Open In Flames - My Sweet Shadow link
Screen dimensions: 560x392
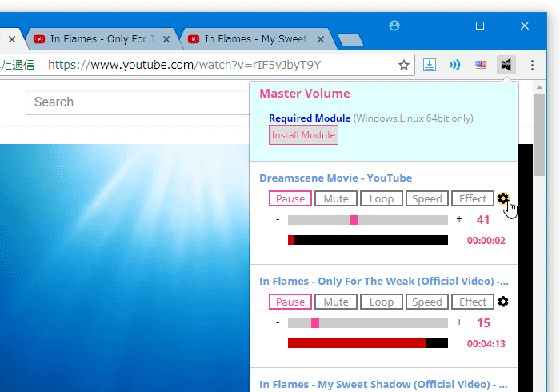[x=383, y=384]
